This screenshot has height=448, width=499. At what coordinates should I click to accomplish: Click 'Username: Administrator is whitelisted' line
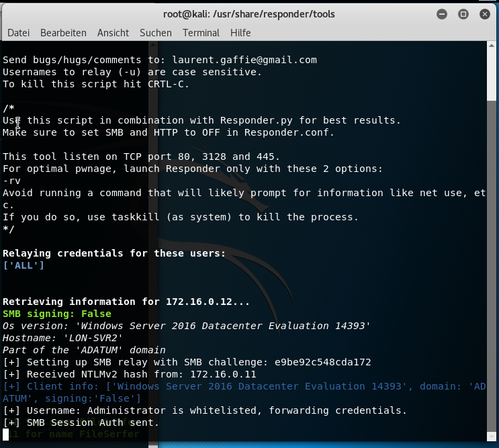tap(205, 410)
